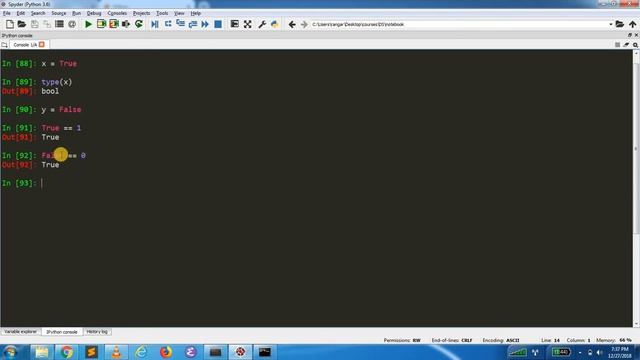This screenshot has width=640, height=360.
Task: Open Firefox from the taskbar
Action: [166, 352]
